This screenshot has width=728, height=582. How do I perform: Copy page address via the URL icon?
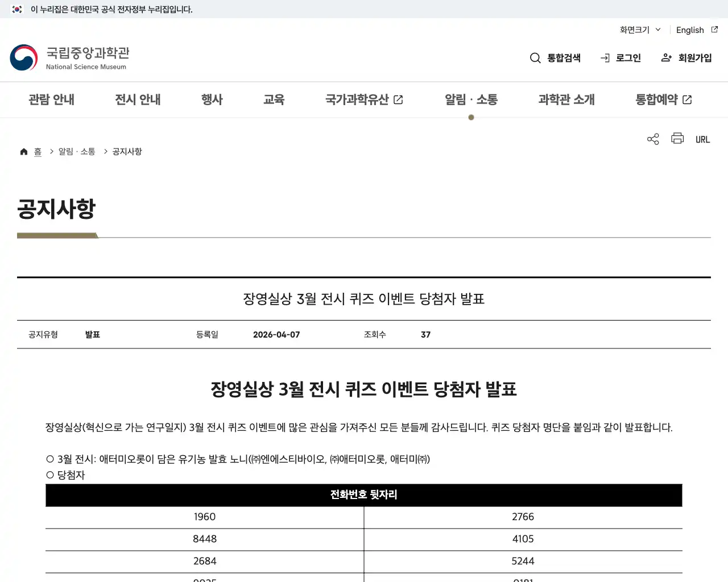702,139
